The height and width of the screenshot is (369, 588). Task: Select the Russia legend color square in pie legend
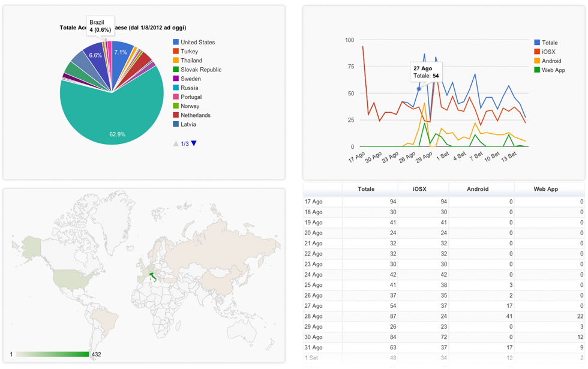click(x=175, y=88)
